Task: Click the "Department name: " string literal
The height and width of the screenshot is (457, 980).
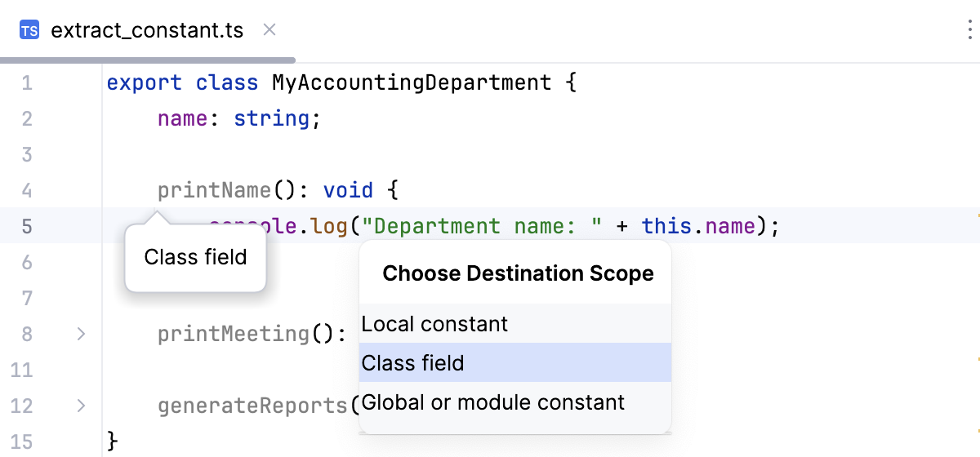Action: pyautogui.click(x=482, y=226)
